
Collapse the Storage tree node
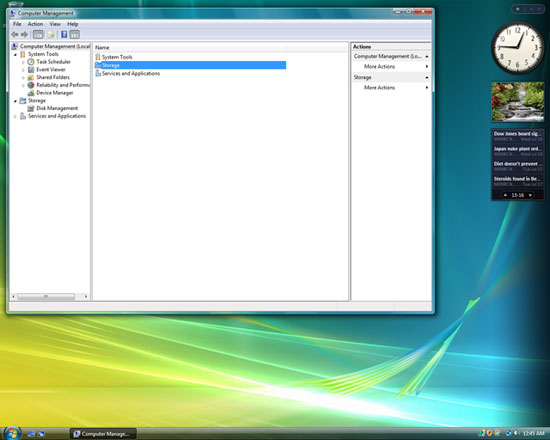tap(15, 101)
